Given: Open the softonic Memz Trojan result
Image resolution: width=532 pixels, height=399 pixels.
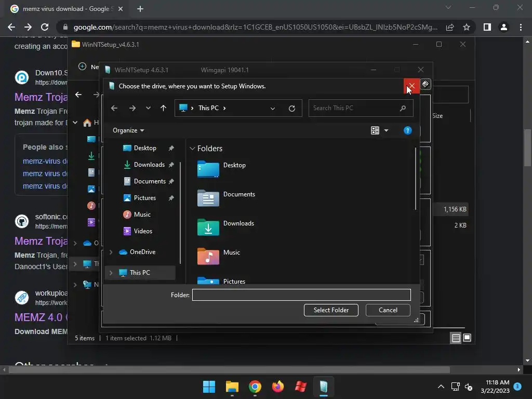Looking at the screenshot, I should [41, 241].
